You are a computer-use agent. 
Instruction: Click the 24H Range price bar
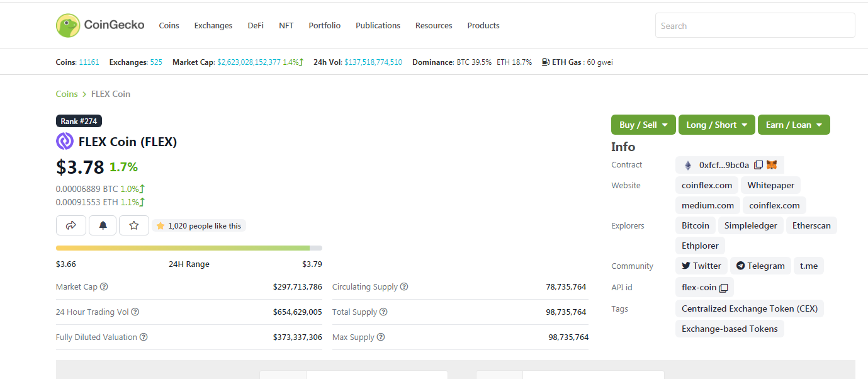pos(189,248)
